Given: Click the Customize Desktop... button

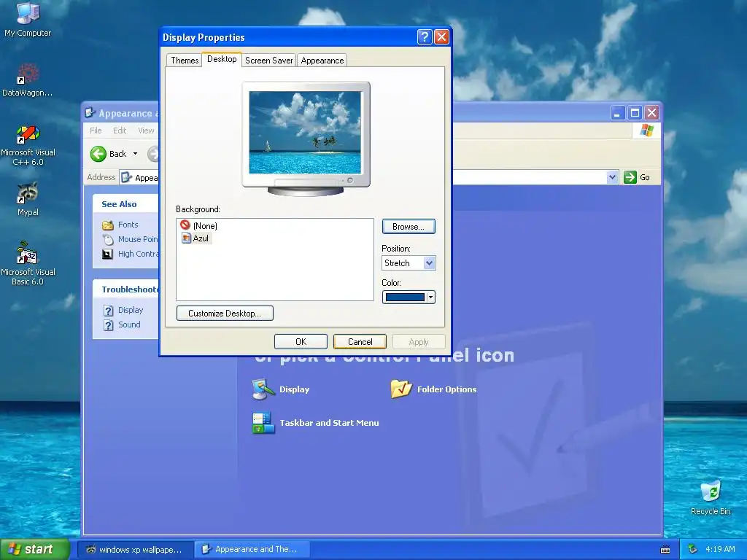Looking at the screenshot, I should pos(225,314).
